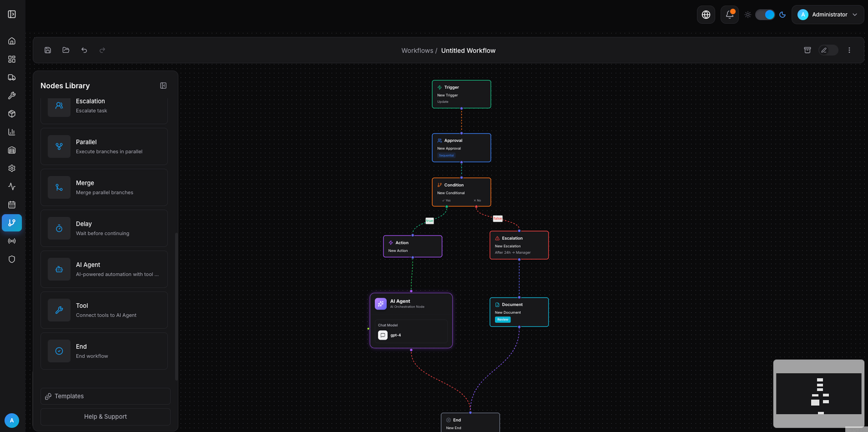Open the notifications bell

(x=730, y=15)
